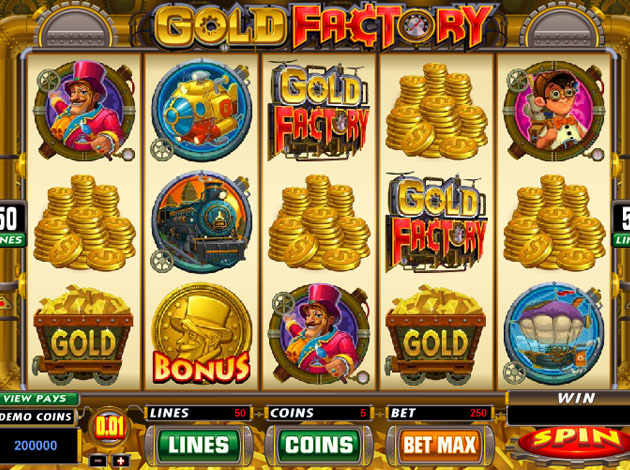
Task: Click the steam locomotive symbol
Action: pyautogui.click(x=201, y=222)
